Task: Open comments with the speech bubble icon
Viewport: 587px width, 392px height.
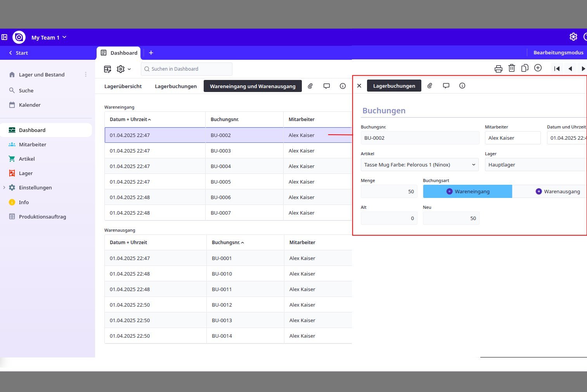Action: pos(446,85)
